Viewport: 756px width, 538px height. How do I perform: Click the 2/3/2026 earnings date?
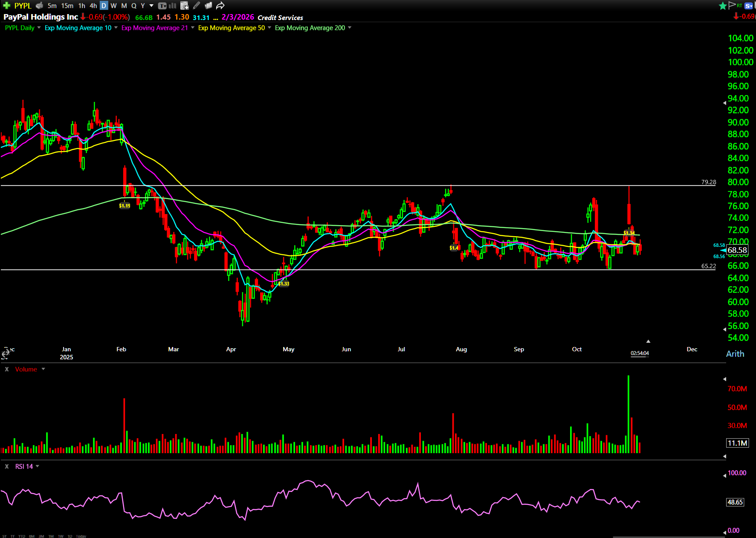tap(238, 17)
